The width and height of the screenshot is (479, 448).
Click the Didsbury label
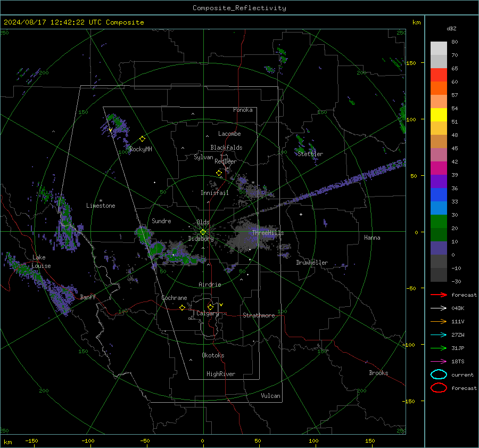201,239
